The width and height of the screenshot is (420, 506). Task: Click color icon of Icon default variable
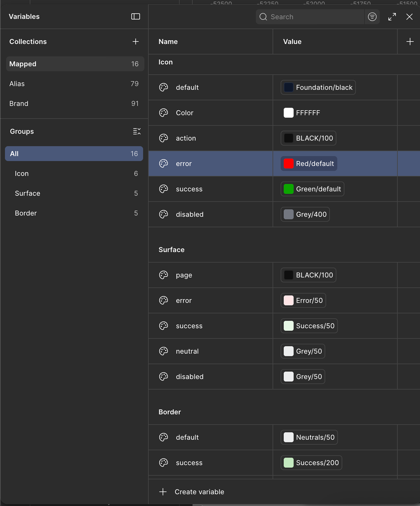[163, 87]
